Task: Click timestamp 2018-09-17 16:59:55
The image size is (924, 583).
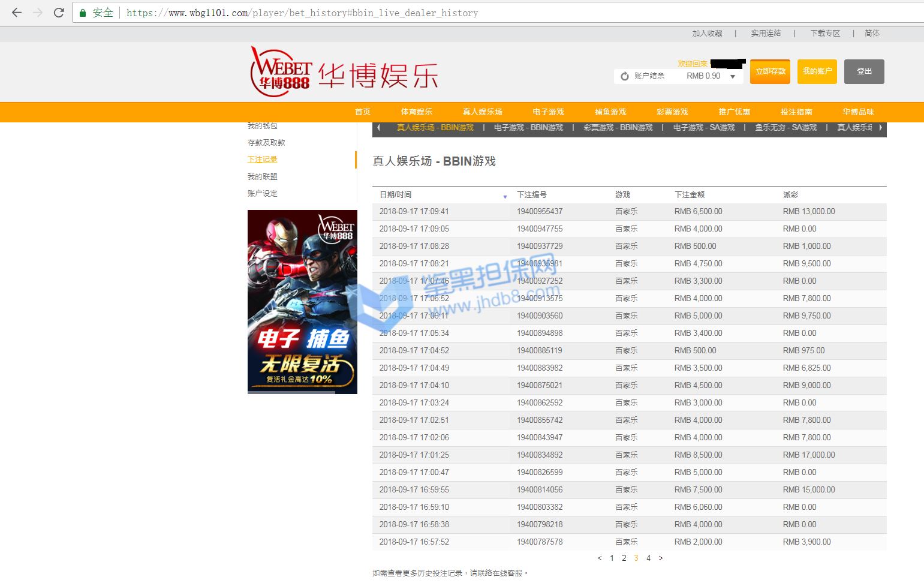Action: [414, 490]
